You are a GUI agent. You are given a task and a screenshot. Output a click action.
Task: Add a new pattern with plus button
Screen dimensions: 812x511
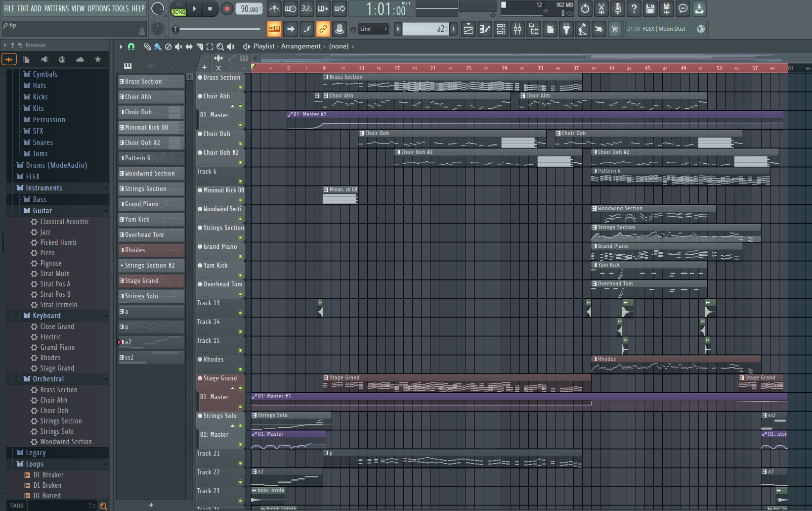(453, 29)
